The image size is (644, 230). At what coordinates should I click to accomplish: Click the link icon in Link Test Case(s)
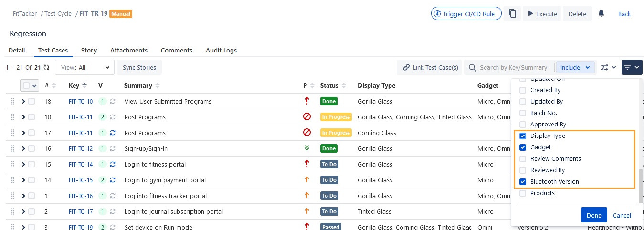[406, 67]
